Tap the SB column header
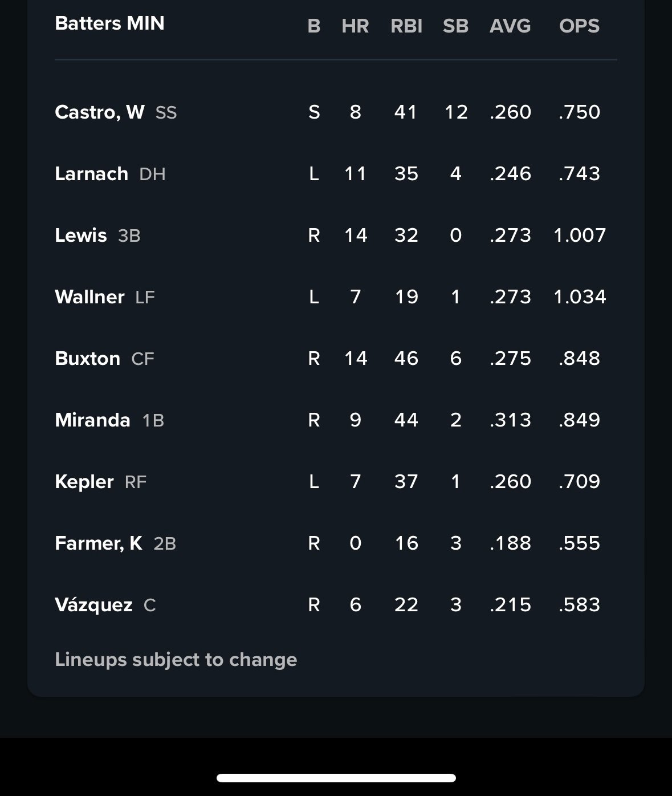 [455, 26]
